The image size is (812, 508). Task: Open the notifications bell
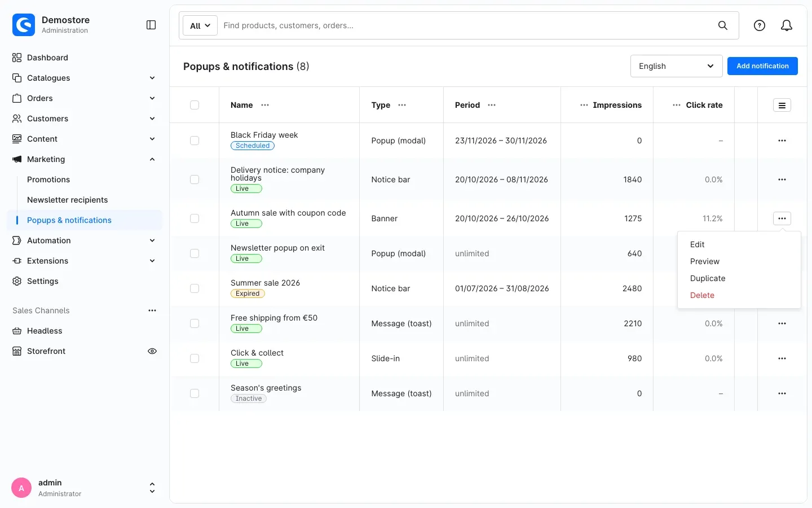click(787, 25)
